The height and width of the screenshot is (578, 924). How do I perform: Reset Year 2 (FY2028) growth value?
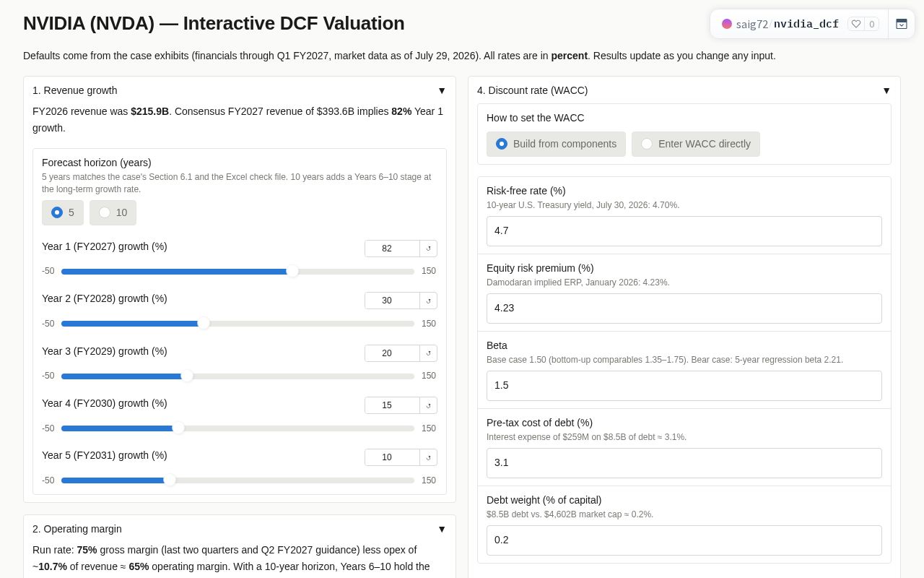(x=428, y=301)
